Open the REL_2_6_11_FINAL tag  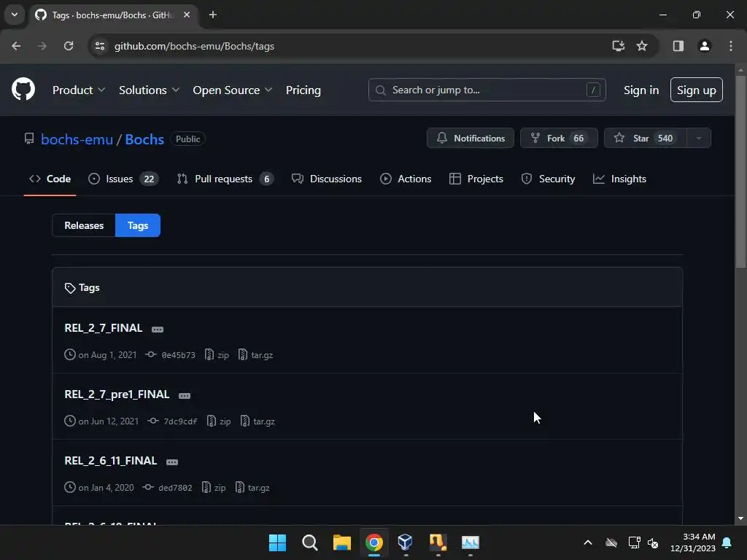point(111,461)
